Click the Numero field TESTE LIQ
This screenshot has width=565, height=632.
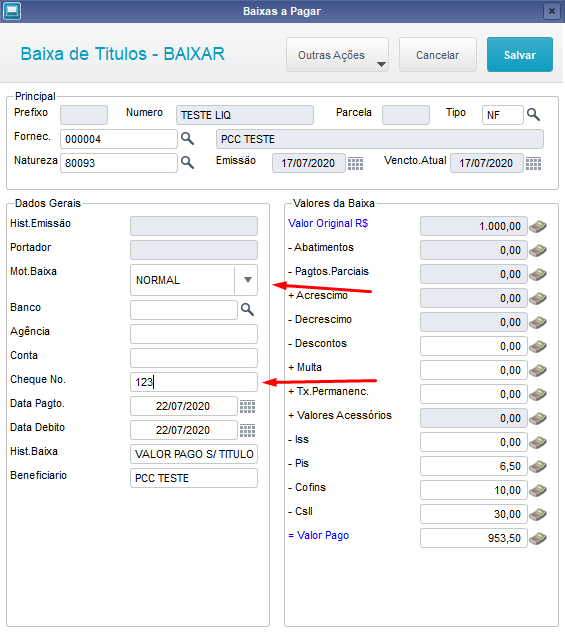(x=245, y=115)
